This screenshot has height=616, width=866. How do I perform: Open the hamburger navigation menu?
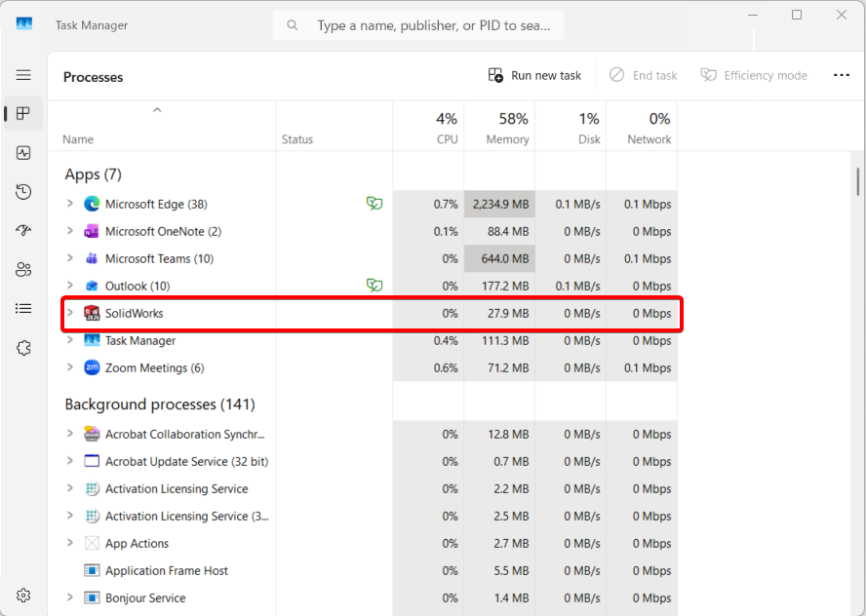click(x=23, y=74)
